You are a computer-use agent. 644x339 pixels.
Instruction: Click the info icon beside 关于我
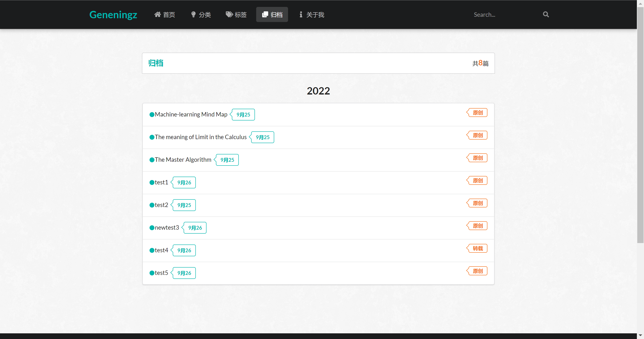tap(301, 14)
